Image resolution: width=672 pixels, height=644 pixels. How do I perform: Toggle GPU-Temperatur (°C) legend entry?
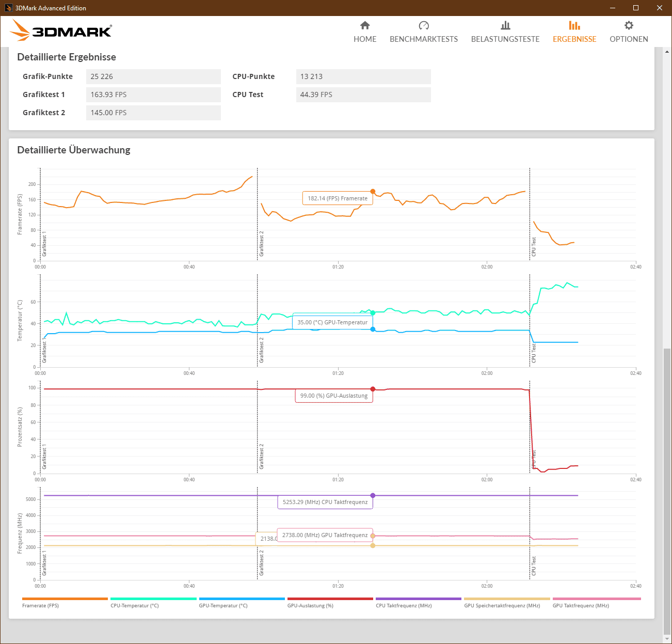click(242, 603)
